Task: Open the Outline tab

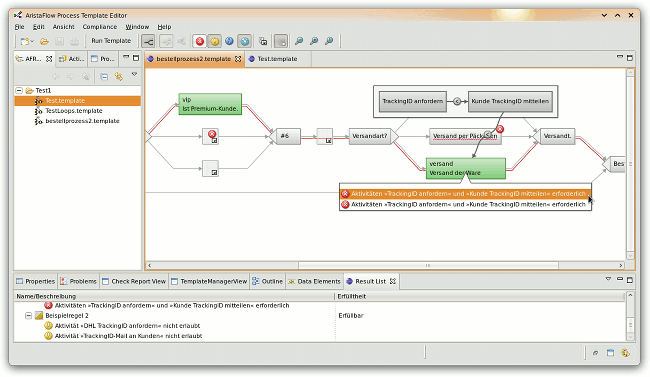Action: tap(267, 281)
